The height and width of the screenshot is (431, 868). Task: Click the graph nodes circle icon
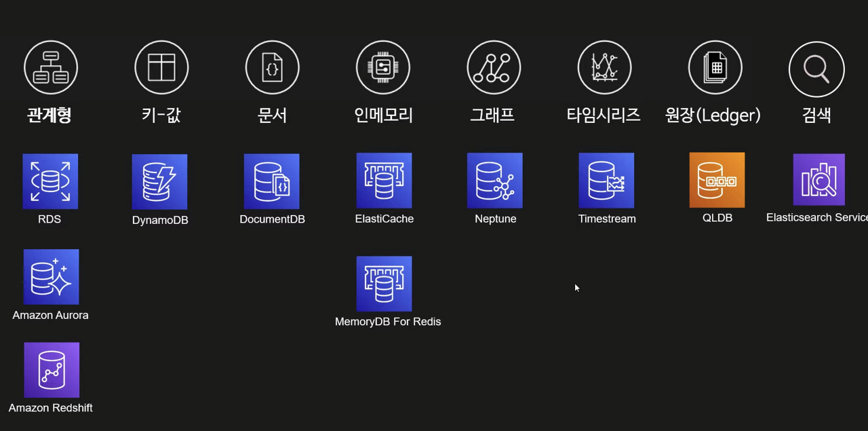[494, 68]
